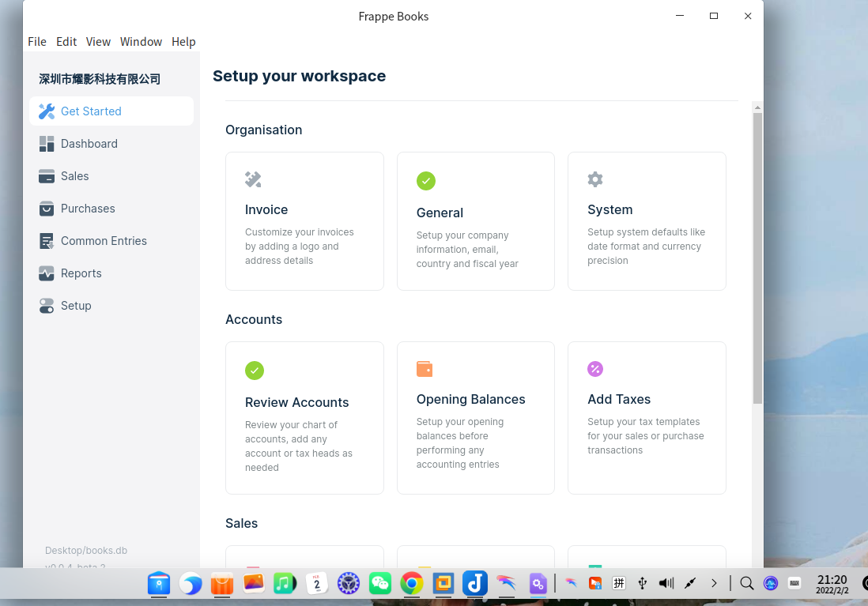Open the search magnifier in taskbar
Viewport: 868px width, 606px height.
(x=747, y=583)
